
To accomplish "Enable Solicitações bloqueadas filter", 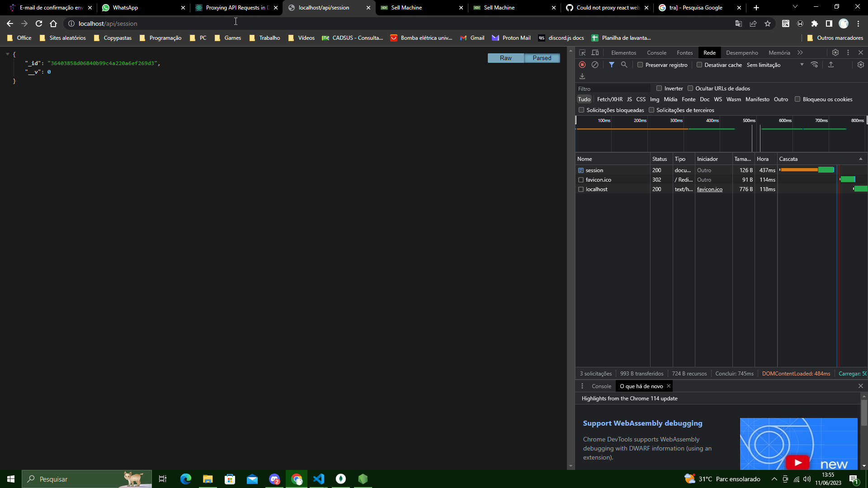I will pyautogui.click(x=581, y=110).
